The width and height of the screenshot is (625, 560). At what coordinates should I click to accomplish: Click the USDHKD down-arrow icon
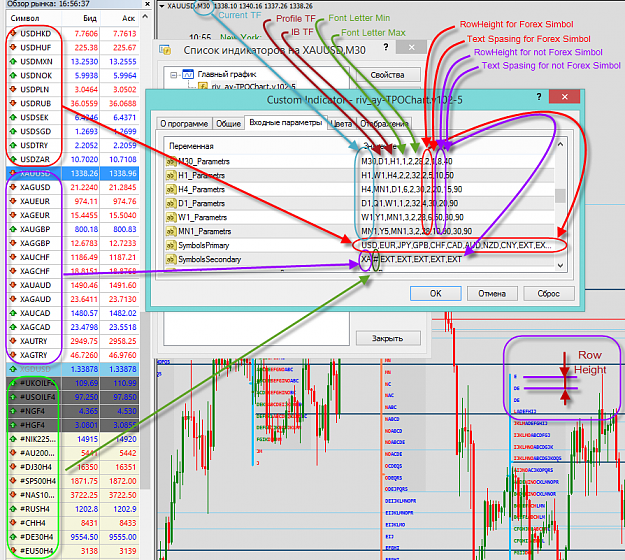(13, 33)
